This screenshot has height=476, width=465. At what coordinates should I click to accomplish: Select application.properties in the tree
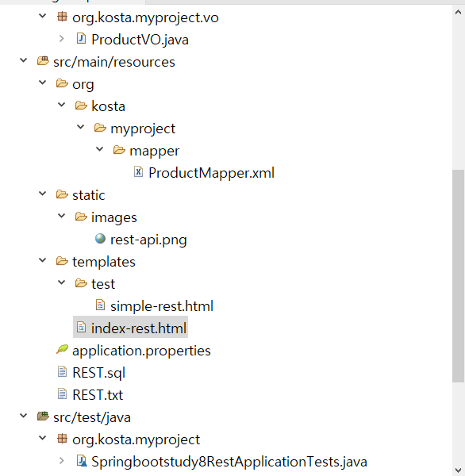[x=141, y=351]
